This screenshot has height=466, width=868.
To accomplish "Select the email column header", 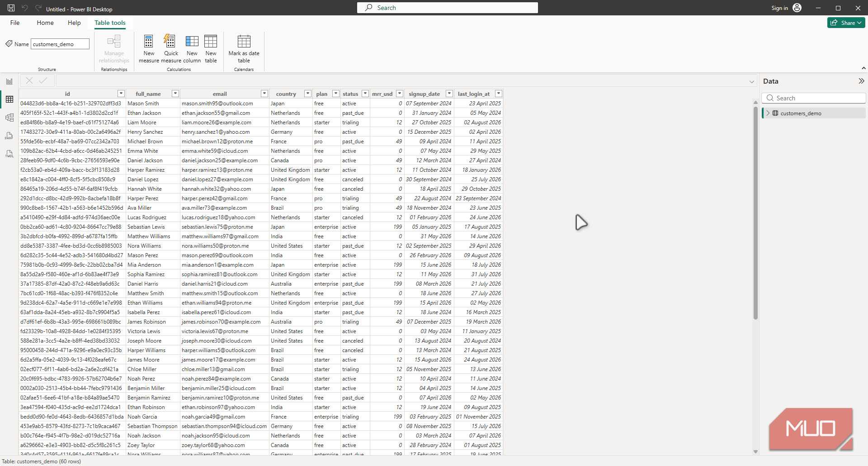I will point(220,94).
